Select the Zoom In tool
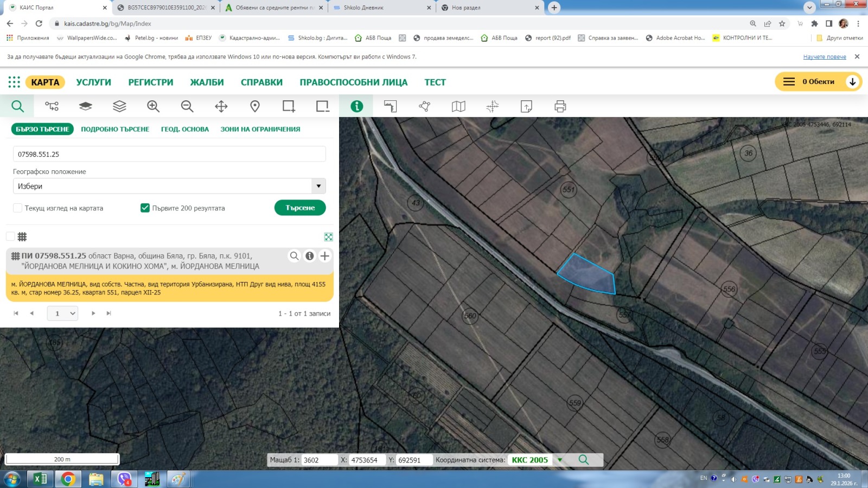The width and height of the screenshot is (868, 488). pyautogui.click(x=154, y=106)
